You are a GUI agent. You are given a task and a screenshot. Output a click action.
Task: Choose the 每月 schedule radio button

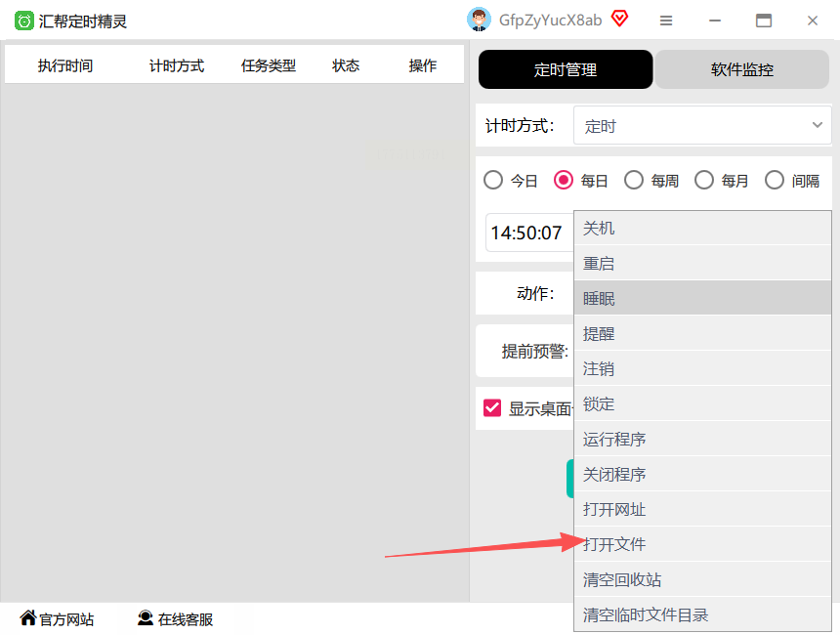pyautogui.click(x=704, y=180)
